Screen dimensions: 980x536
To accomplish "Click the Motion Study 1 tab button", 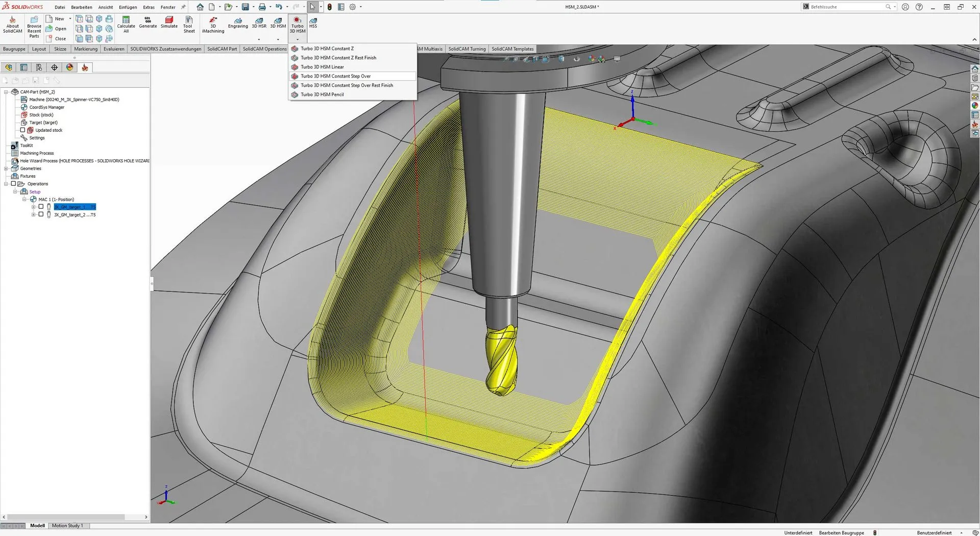I will 67,526.
